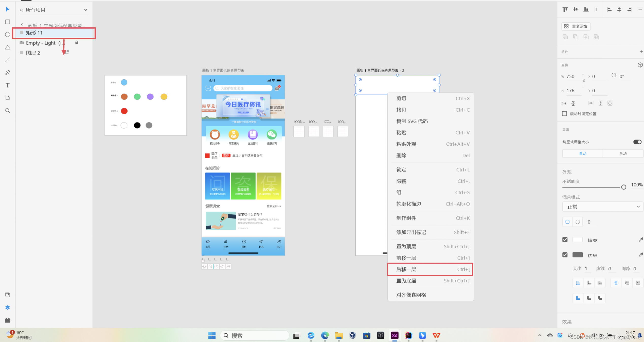Select the 手动 resize option
644x342 pixels.
(623, 153)
